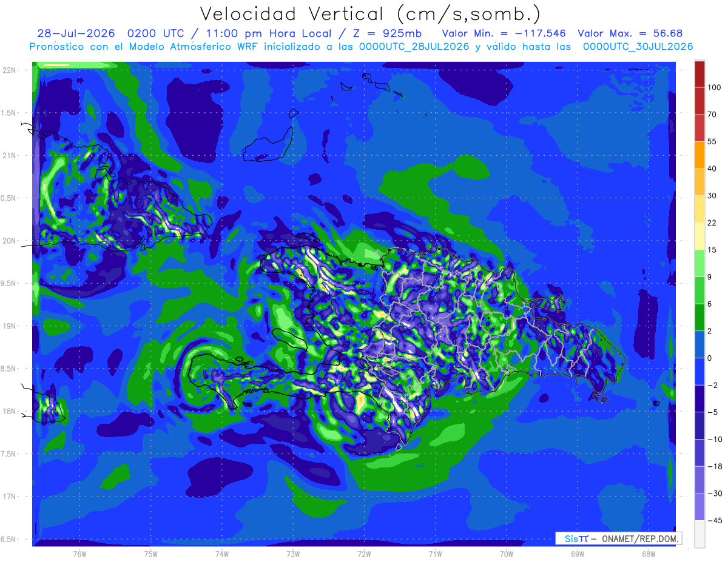Click the "18N" latitude label
The width and height of the screenshot is (728, 562).
[10, 411]
